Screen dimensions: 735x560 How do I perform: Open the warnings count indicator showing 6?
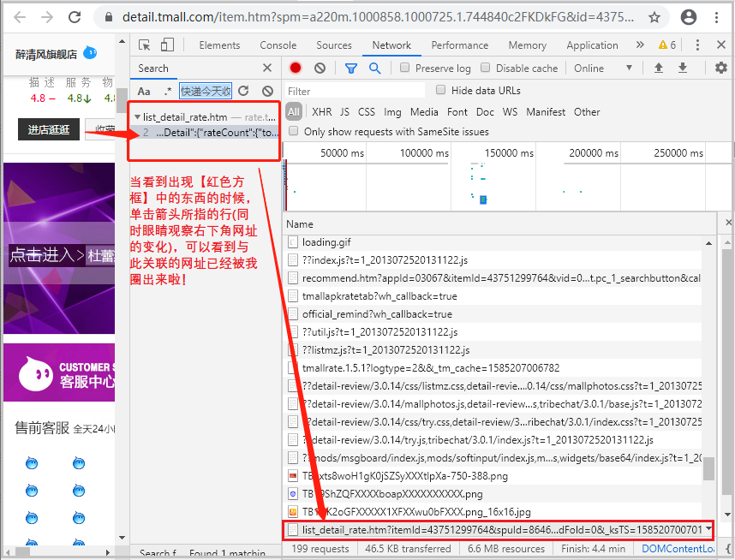click(667, 45)
